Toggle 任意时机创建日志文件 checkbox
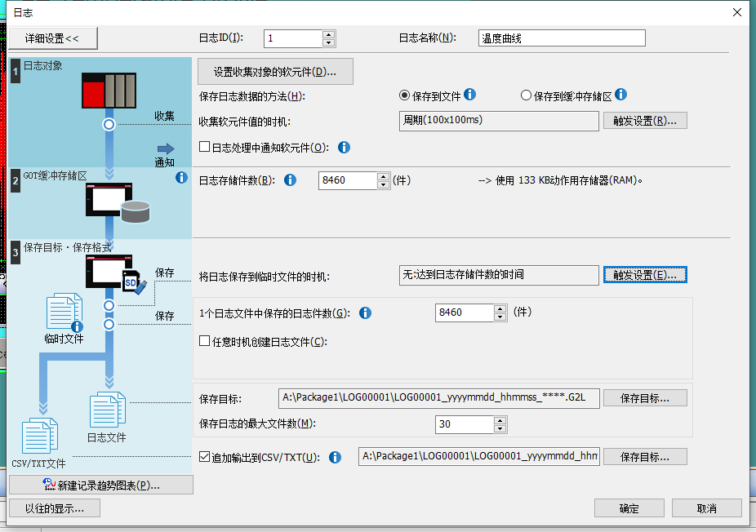Image resolution: width=756 pixels, height=532 pixels. [x=205, y=342]
